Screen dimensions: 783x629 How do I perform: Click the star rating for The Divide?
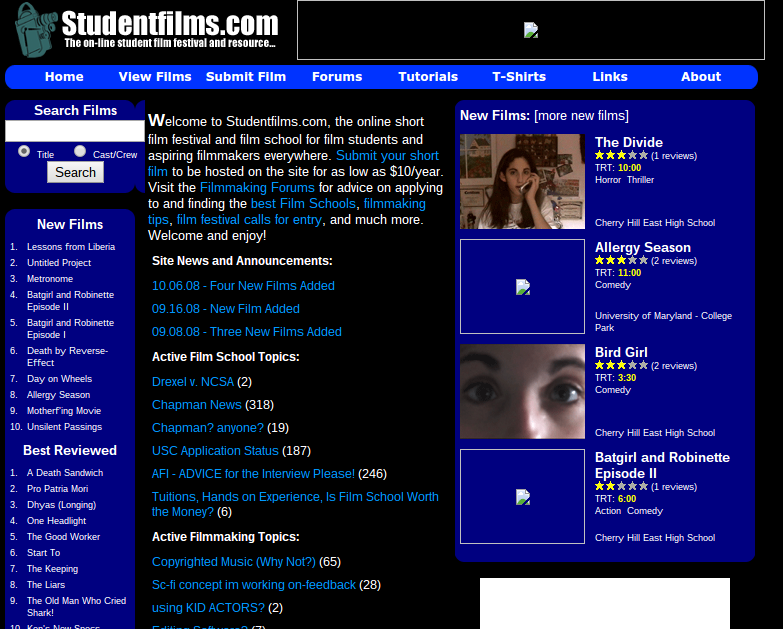[621, 155]
